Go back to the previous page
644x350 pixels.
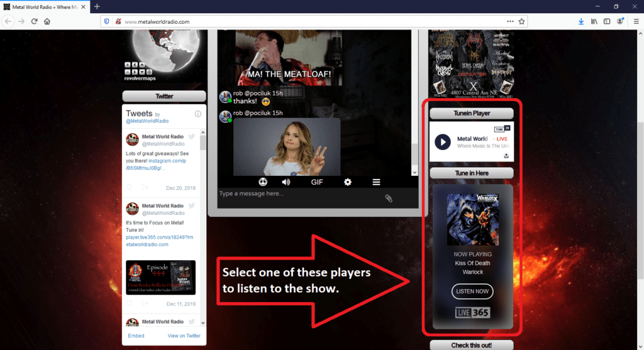pyautogui.click(x=8, y=21)
